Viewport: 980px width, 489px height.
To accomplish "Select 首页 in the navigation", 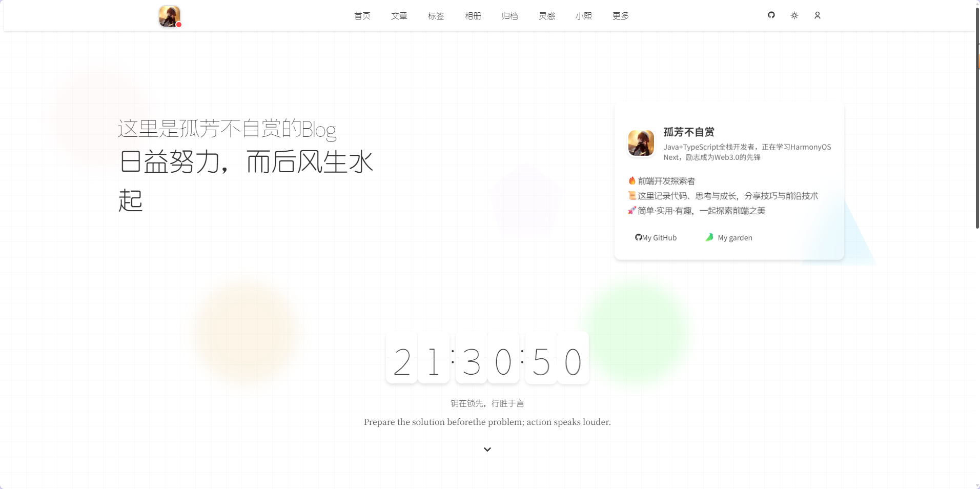I will point(362,16).
